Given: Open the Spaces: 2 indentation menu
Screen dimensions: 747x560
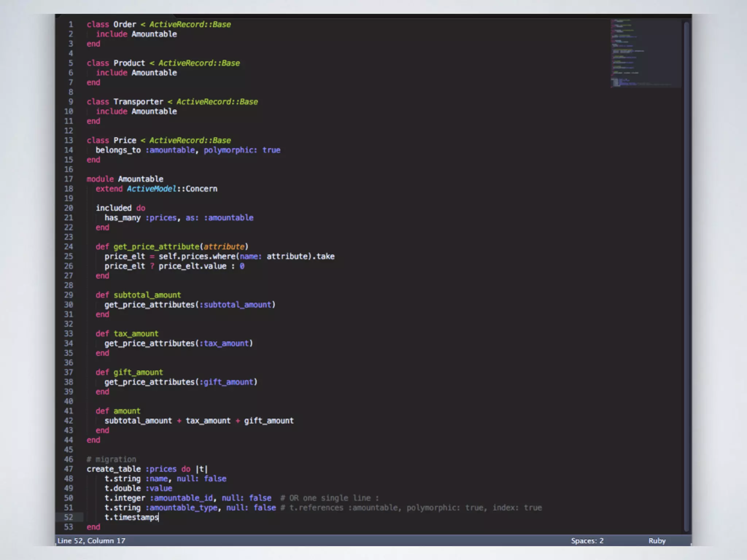Looking at the screenshot, I should 587,541.
